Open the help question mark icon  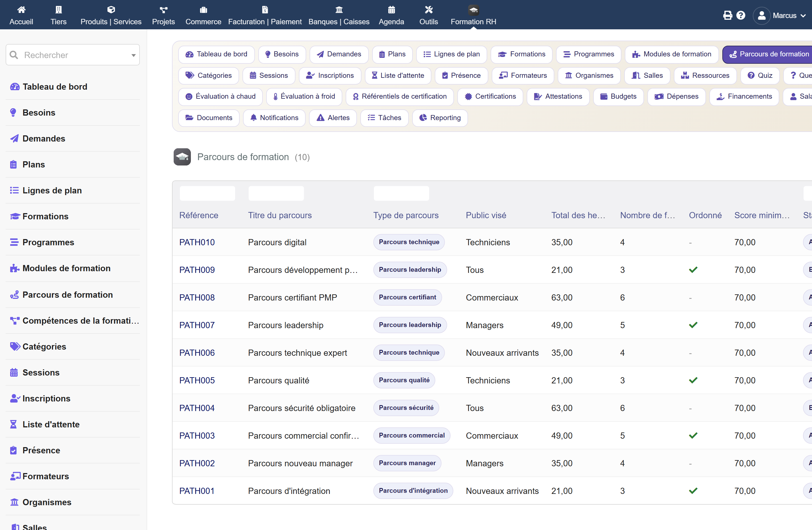pyautogui.click(x=741, y=15)
